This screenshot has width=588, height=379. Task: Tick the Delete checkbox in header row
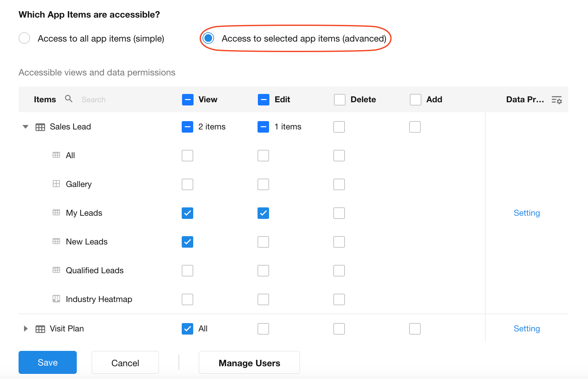(339, 100)
